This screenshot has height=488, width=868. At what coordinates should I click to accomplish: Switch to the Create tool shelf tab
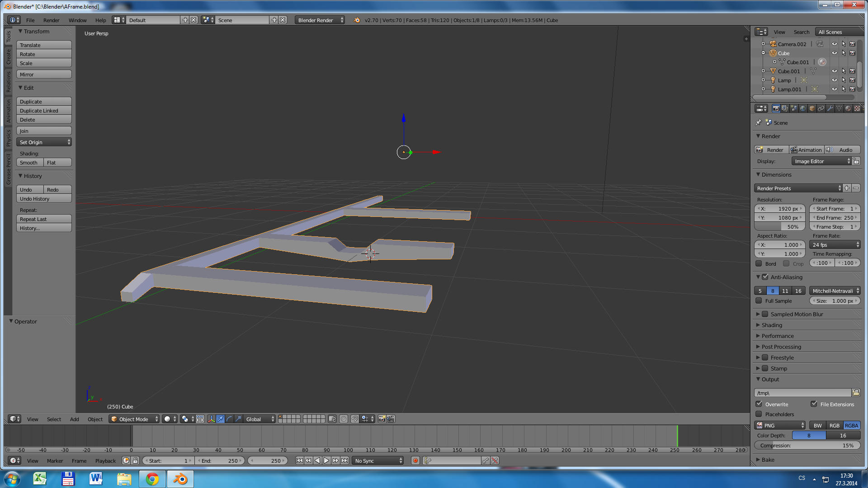point(8,57)
